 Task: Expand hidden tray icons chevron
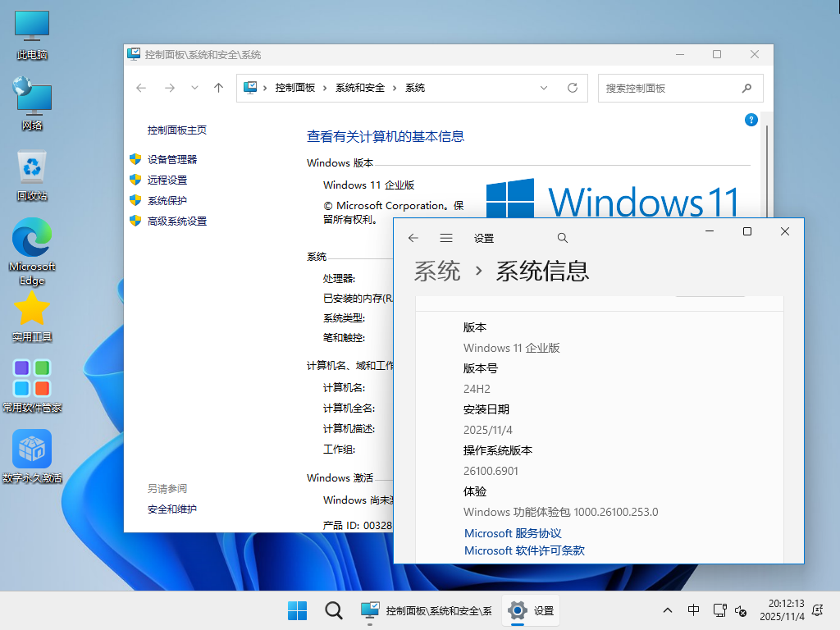(668, 610)
